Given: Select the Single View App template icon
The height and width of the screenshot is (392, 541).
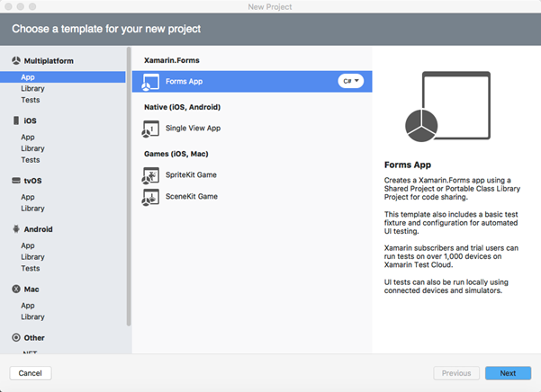Looking at the screenshot, I should pos(150,129).
